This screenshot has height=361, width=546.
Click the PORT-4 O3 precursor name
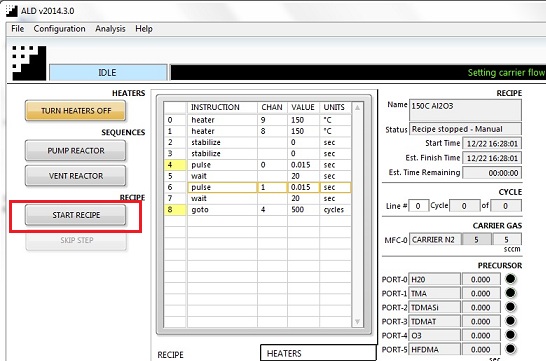coord(434,335)
